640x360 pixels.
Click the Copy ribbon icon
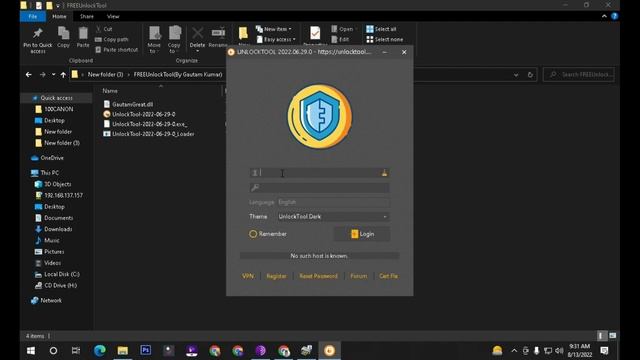(63, 33)
